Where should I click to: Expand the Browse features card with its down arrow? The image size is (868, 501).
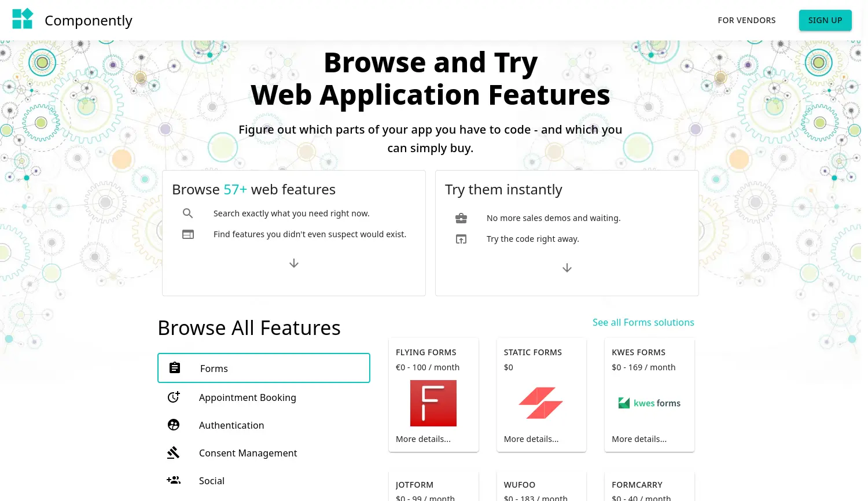[294, 263]
